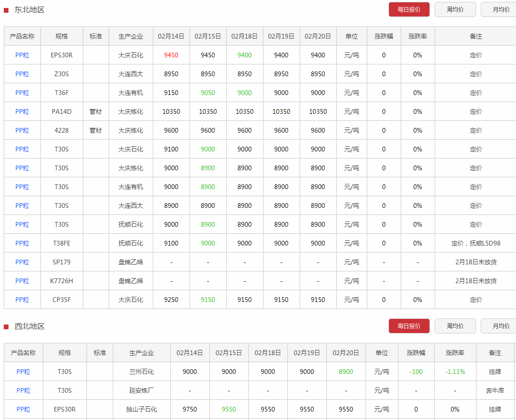This screenshot has width=516, height=420.
Task: Click PP粒 link in the T36F row
Action: pyautogui.click(x=22, y=93)
